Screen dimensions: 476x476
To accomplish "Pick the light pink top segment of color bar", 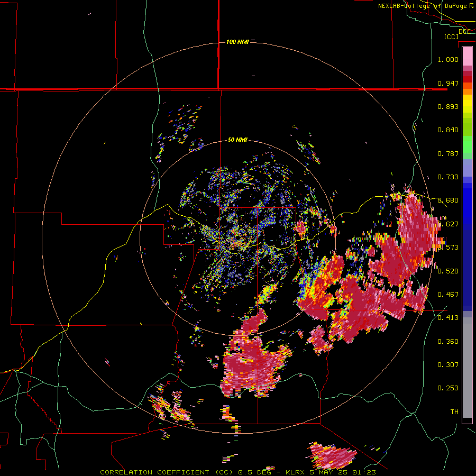I will point(467,57).
